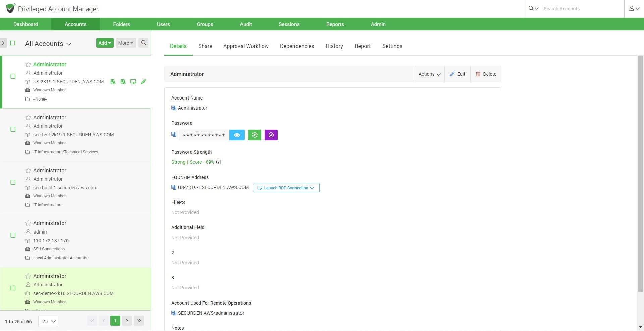Check the sec-build-1.securden.aws.com account box
Image resolution: width=644 pixels, height=331 pixels.
[13, 182]
